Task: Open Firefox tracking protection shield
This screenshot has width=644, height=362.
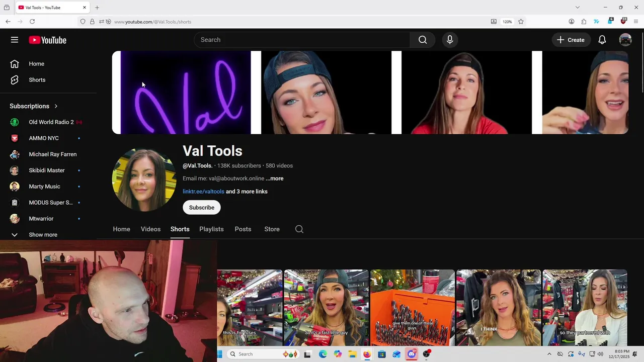Action: pyautogui.click(x=83, y=22)
